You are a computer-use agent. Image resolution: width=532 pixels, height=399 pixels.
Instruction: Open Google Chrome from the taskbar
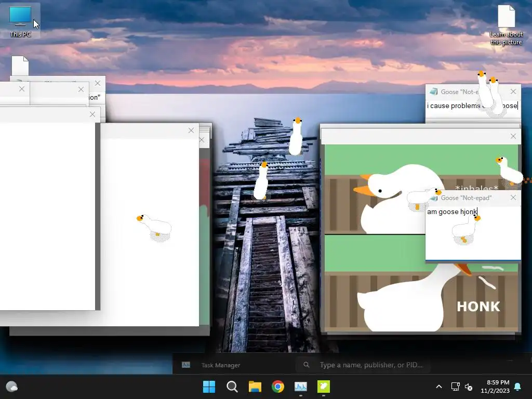(x=278, y=387)
